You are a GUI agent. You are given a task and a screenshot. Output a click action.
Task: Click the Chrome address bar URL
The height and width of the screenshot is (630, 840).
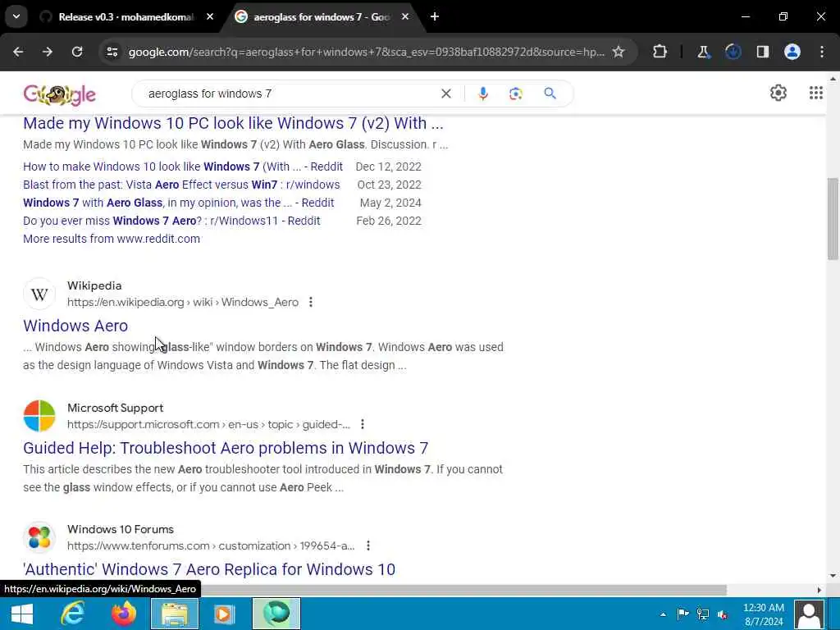(367, 52)
